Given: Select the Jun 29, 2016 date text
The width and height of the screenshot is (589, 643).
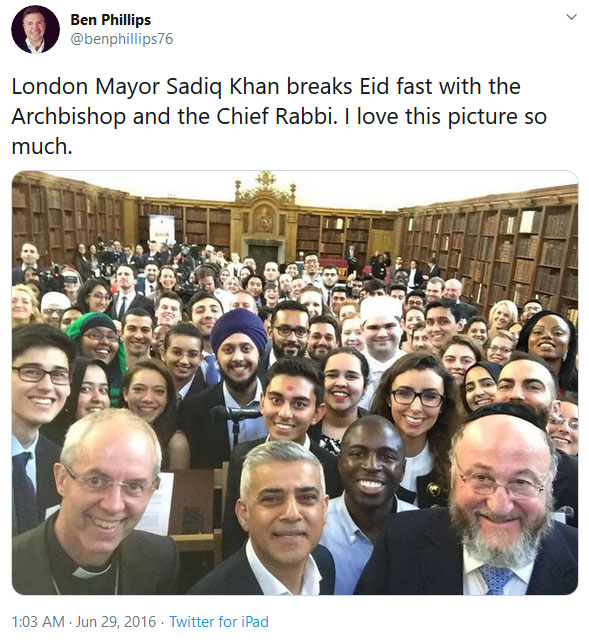Looking at the screenshot, I should 116,622.
